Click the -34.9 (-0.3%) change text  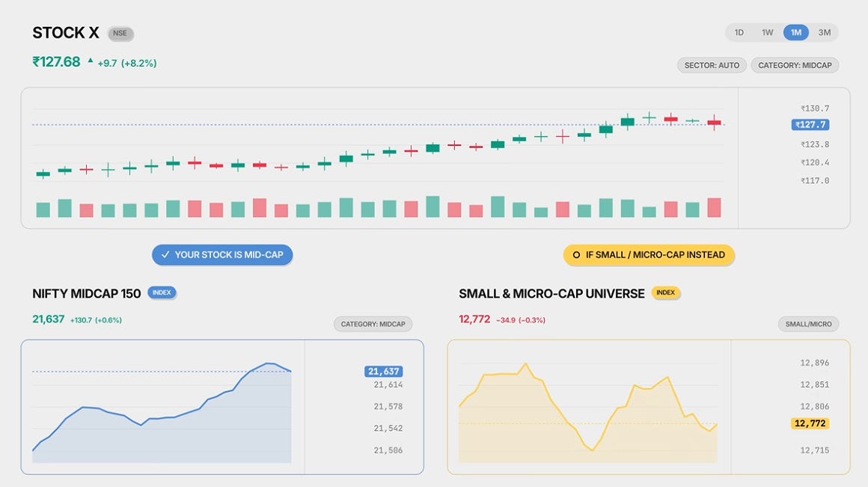(x=520, y=320)
